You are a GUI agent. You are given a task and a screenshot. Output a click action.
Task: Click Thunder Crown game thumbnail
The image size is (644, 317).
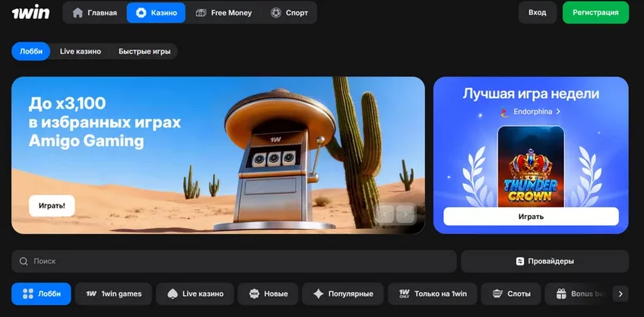pos(531,166)
